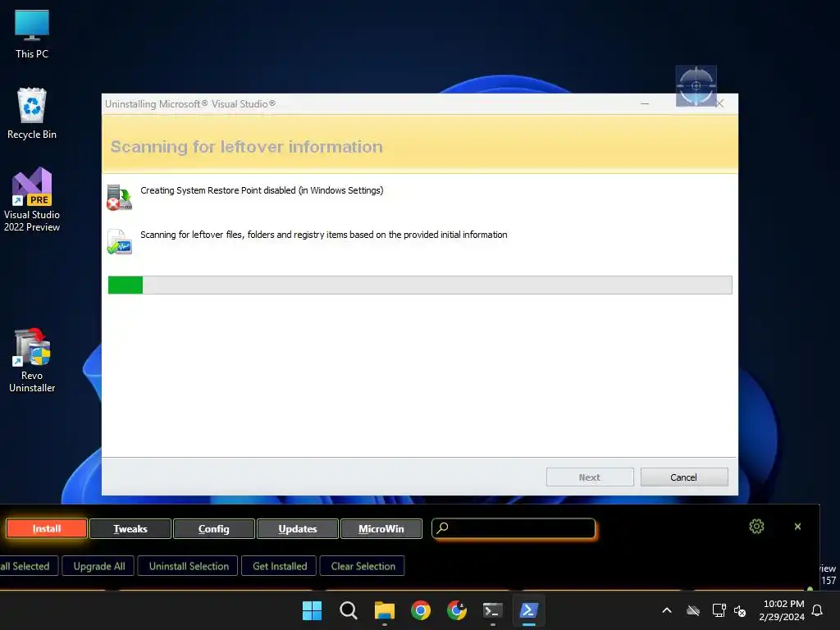The height and width of the screenshot is (630, 840).
Task: Open the second Chrome-colored taskbar icon
Action: [456, 610]
